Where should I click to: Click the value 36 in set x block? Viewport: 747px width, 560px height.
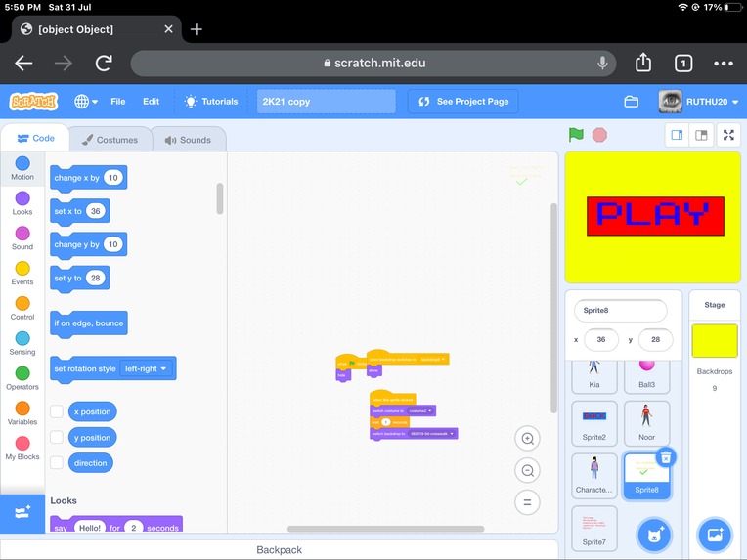(95, 211)
